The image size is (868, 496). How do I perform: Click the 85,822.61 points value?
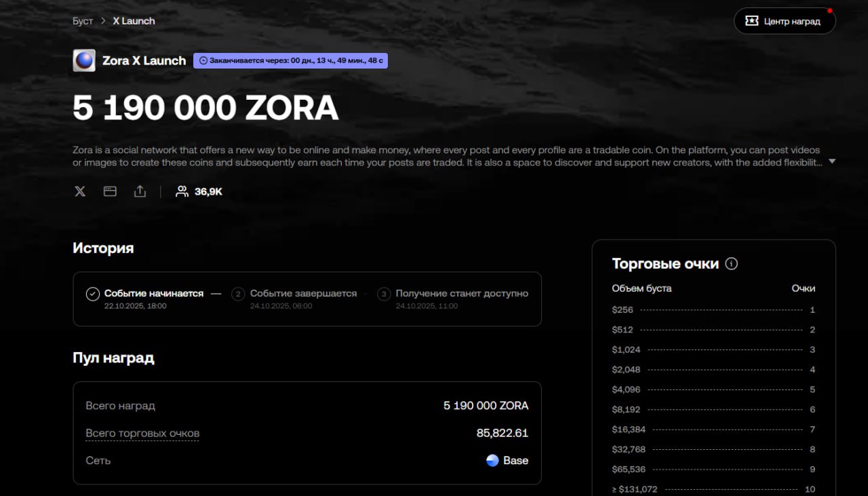502,433
